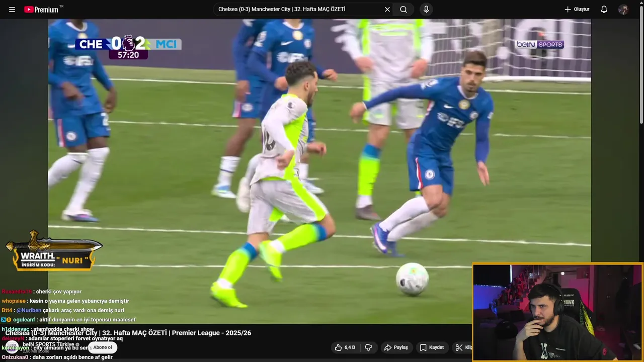
Task: Click chat username whopsiee
Action: pos(14,301)
